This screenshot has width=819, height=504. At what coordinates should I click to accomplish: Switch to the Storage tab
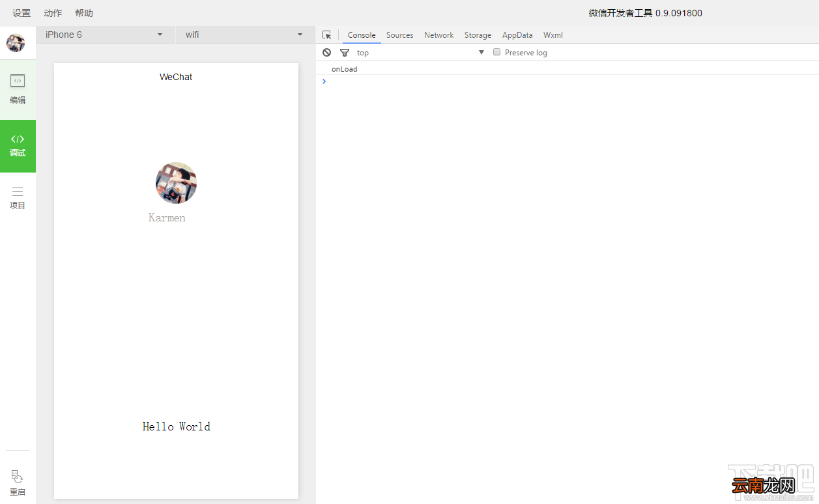tap(478, 35)
